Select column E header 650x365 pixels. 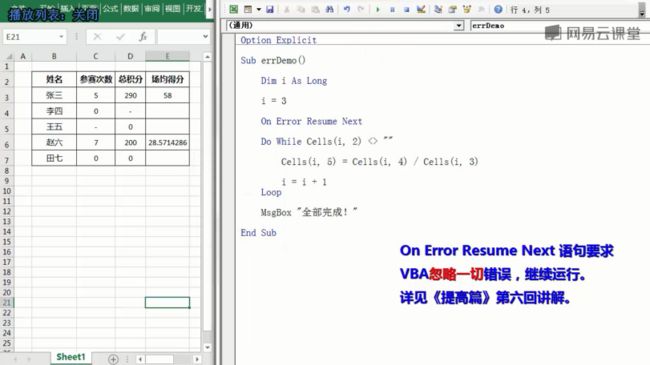[167, 56]
